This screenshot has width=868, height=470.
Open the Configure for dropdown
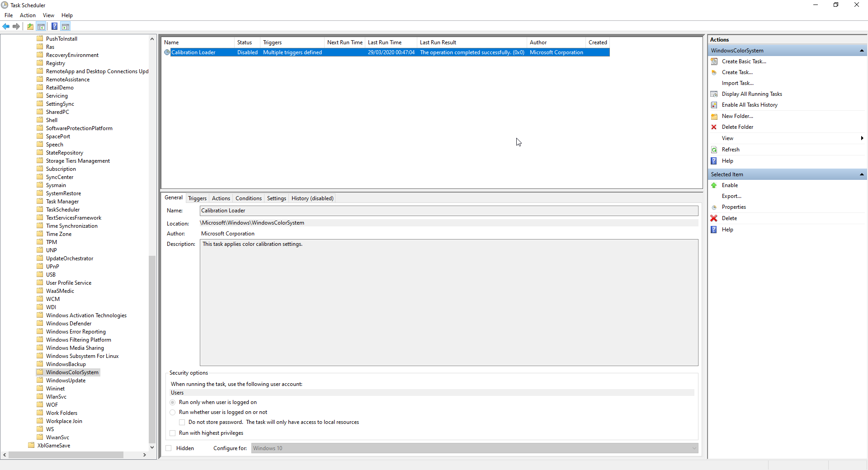tap(475, 448)
